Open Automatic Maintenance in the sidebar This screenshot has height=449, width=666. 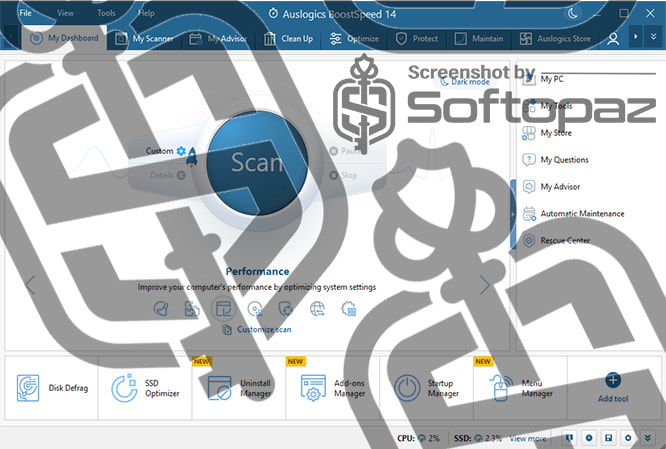(x=582, y=214)
